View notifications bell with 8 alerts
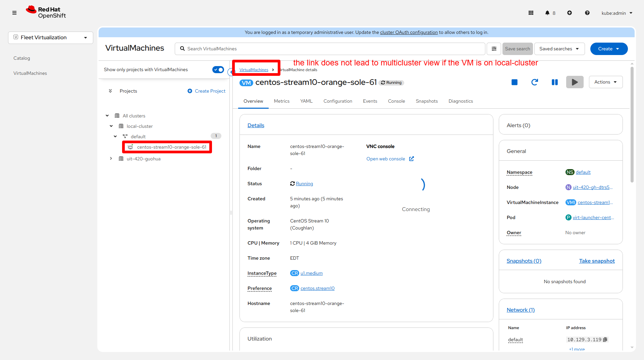644x360 pixels. click(x=550, y=13)
